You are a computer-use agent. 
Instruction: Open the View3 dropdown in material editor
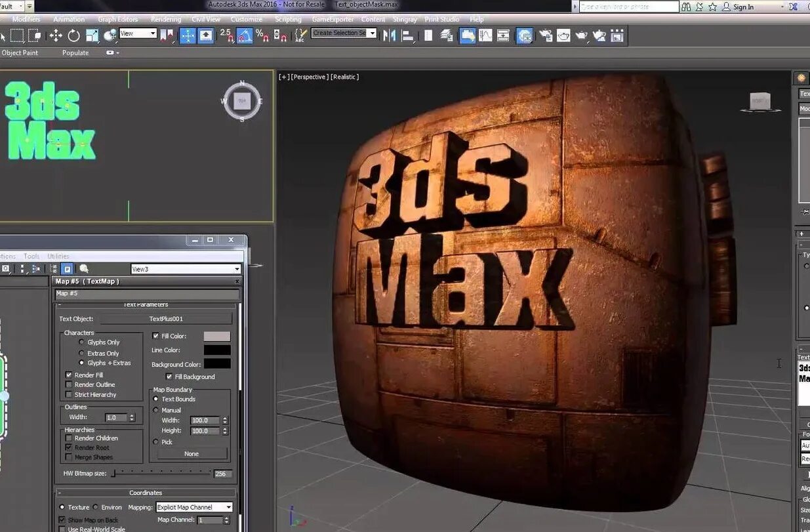click(x=186, y=269)
